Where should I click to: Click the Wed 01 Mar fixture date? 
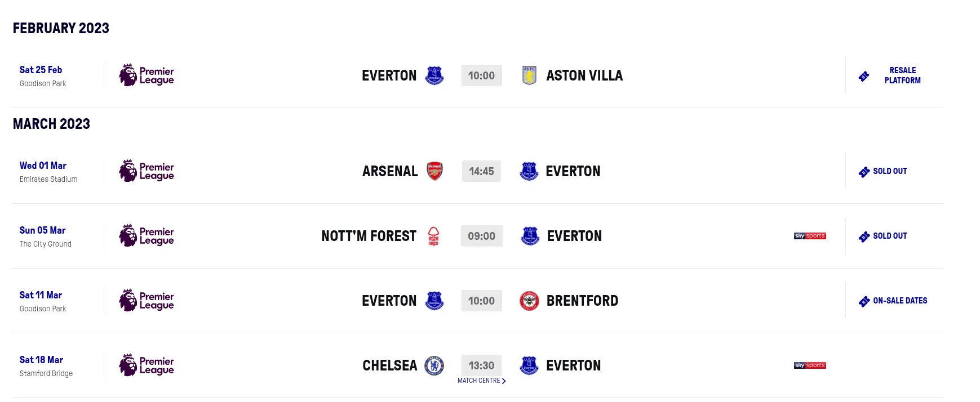(43, 166)
